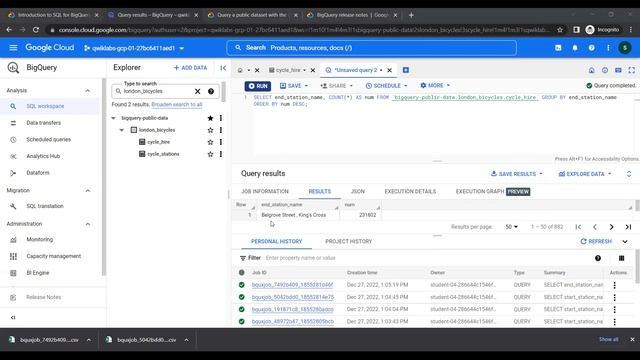Activate Cloud Shell icon in header

pos(558,48)
